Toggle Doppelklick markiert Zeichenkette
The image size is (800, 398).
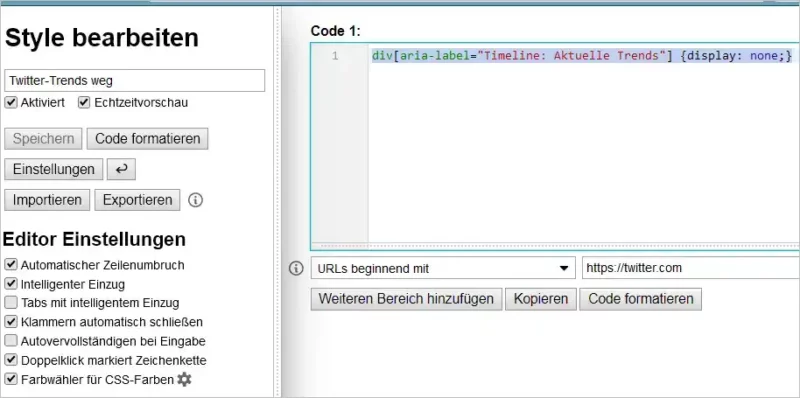pyautogui.click(x=10, y=360)
